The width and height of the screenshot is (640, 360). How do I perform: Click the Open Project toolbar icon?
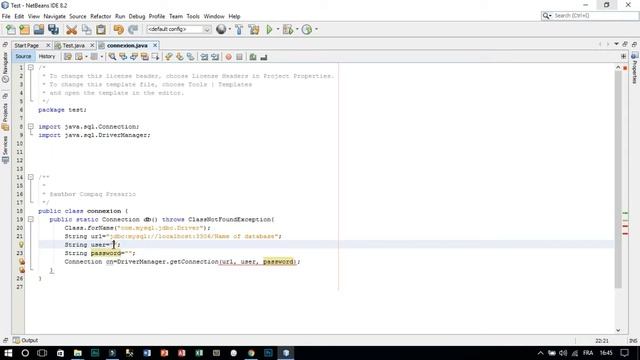click(39, 29)
